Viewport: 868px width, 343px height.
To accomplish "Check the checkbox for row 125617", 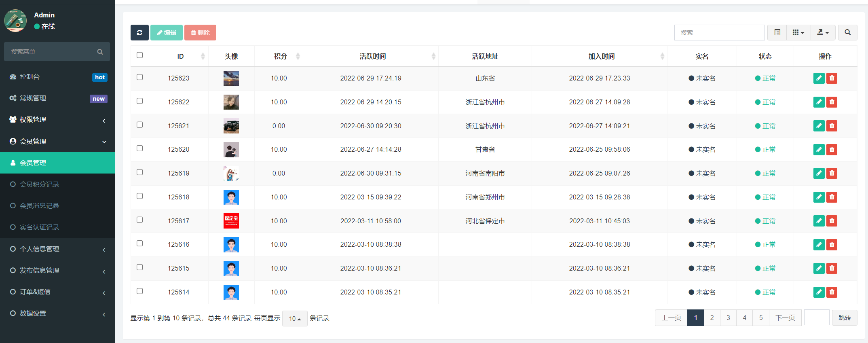I will click(139, 220).
